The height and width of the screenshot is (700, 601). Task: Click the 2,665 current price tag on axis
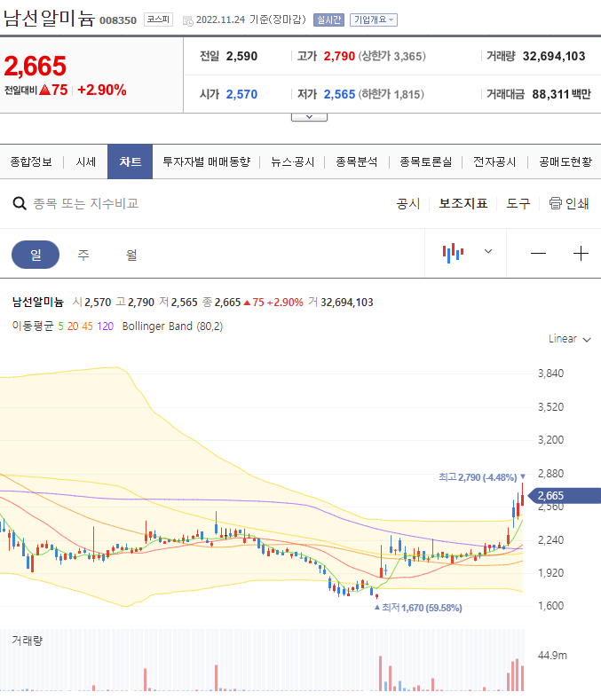[564, 496]
